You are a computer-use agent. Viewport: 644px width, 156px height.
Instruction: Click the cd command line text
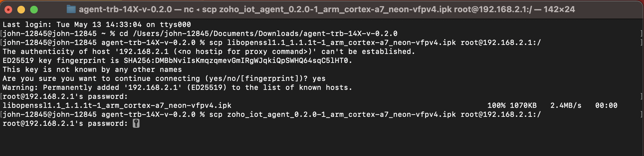pyautogui.click(x=258, y=34)
